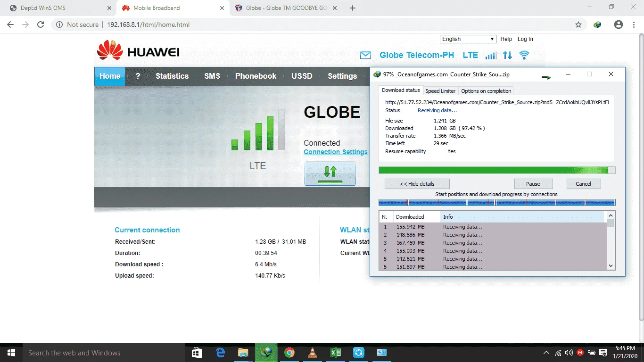Open messages via the envelope icon

coord(365,55)
